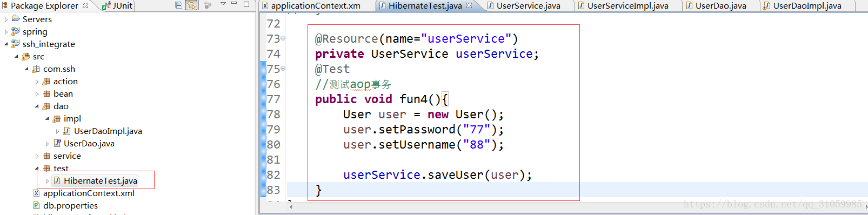Select Servers in the project tree
The image size is (868, 215).
pyautogui.click(x=37, y=19)
